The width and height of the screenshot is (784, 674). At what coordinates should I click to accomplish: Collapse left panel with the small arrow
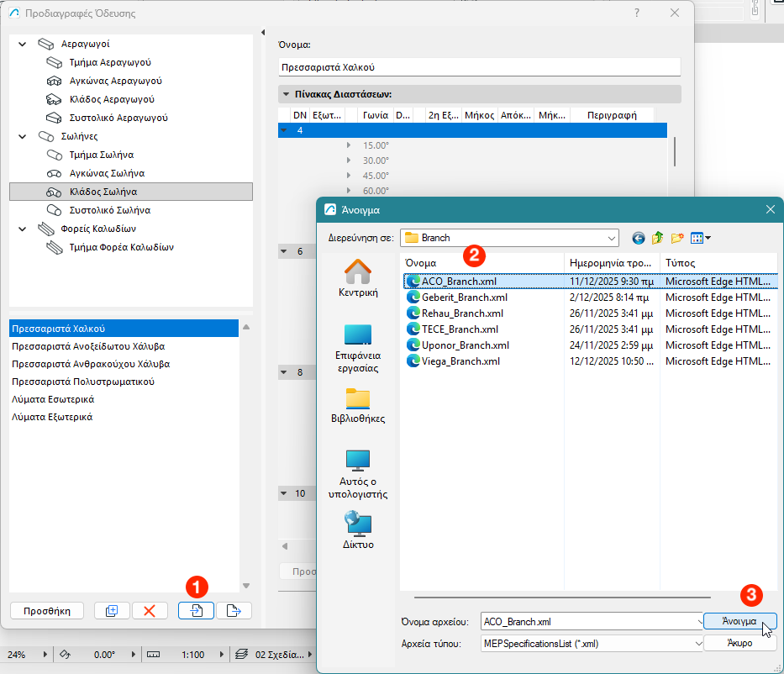click(x=263, y=33)
